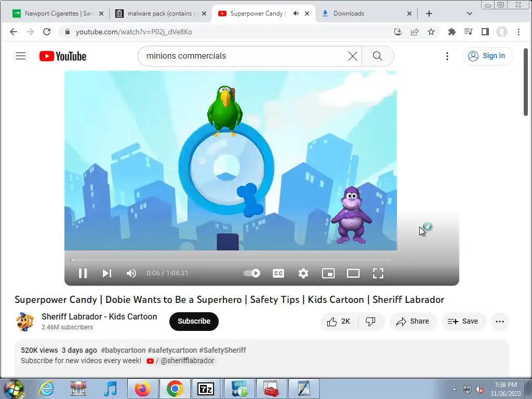Like the video with 2K likes
532x399 pixels.
(x=339, y=321)
